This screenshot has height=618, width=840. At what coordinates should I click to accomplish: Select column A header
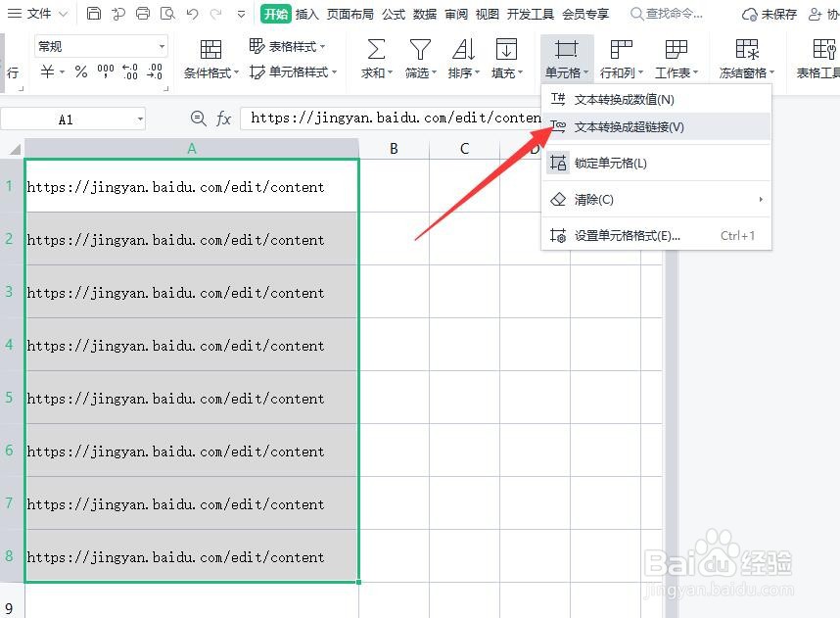tap(192, 149)
